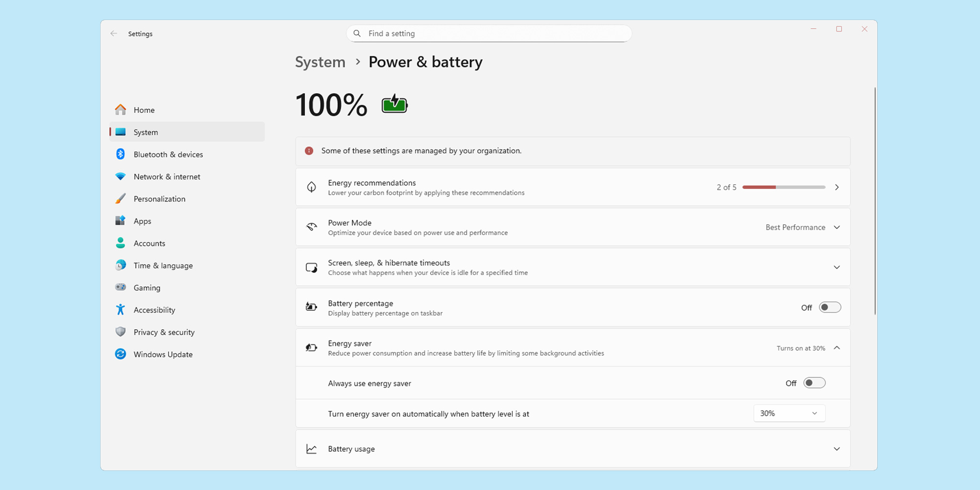Select the Accessibility figure icon
This screenshot has height=490, width=980.
coord(121,310)
